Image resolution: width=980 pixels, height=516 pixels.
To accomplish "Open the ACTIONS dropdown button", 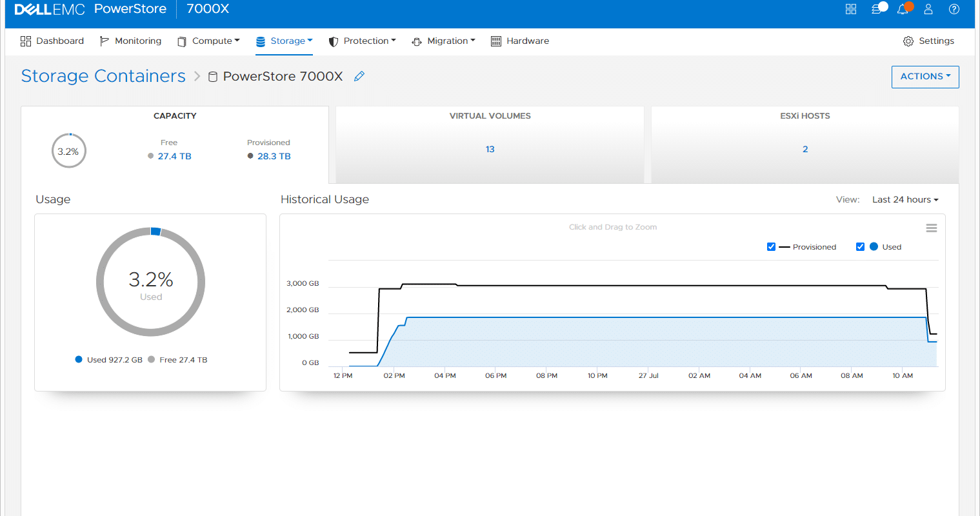I will (x=925, y=77).
